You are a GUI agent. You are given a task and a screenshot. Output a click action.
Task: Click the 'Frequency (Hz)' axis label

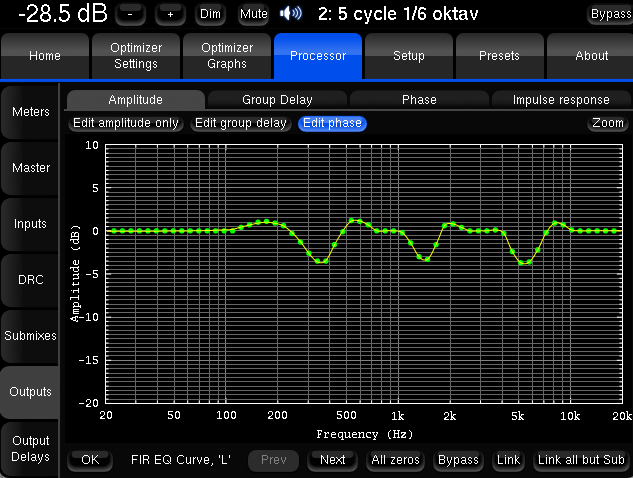pos(365,434)
